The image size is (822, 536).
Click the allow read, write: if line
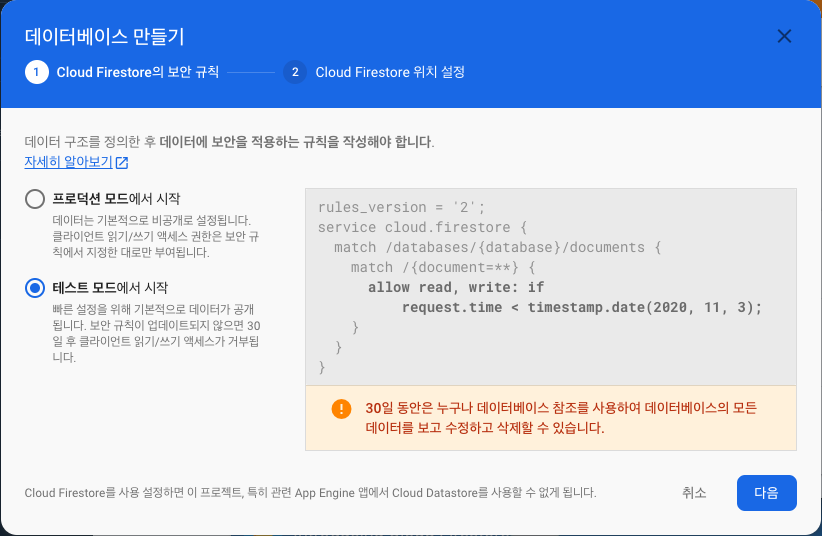pos(456,287)
